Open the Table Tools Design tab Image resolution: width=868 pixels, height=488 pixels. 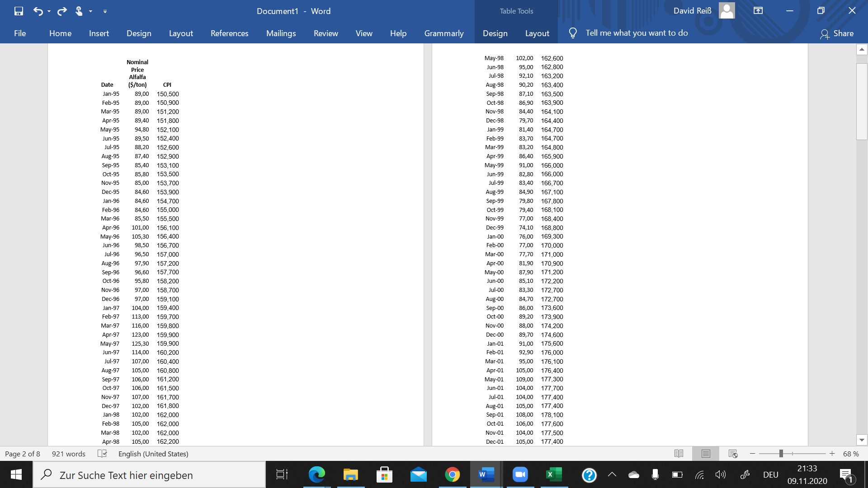pyautogui.click(x=495, y=33)
